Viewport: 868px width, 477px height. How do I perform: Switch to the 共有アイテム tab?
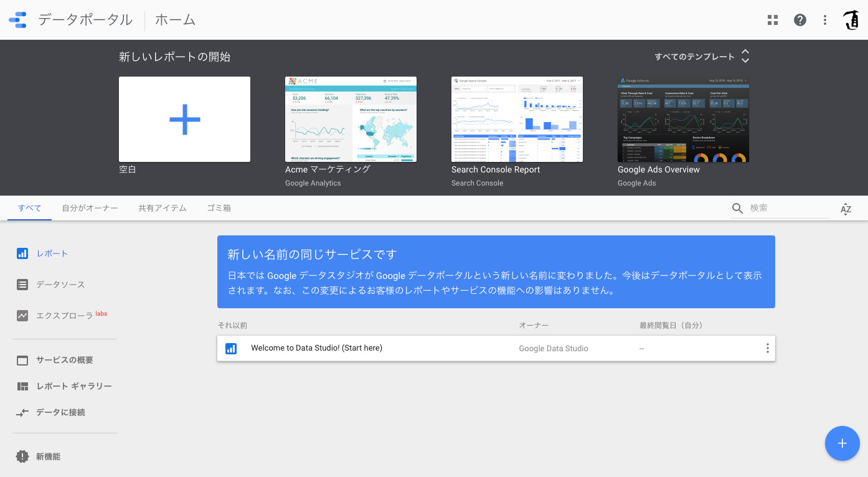163,208
